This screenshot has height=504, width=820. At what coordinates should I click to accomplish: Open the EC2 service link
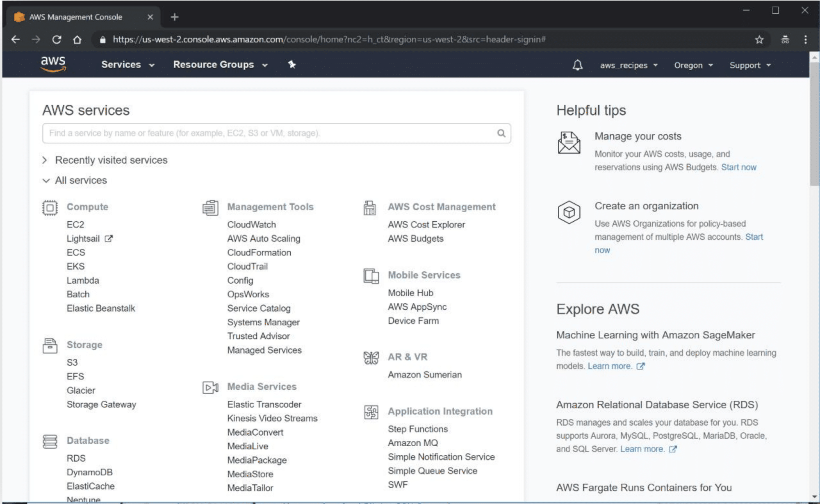(75, 225)
